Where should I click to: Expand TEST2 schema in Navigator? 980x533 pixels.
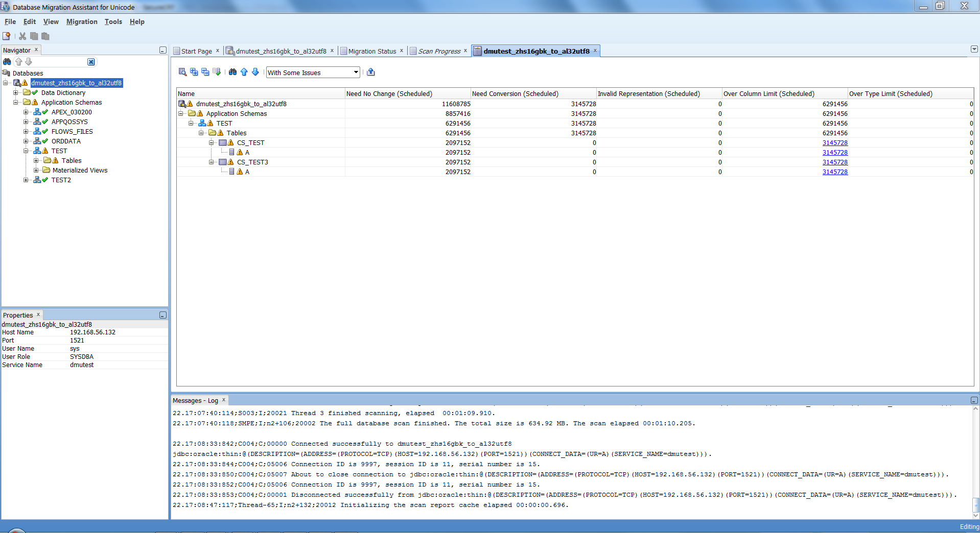click(26, 180)
